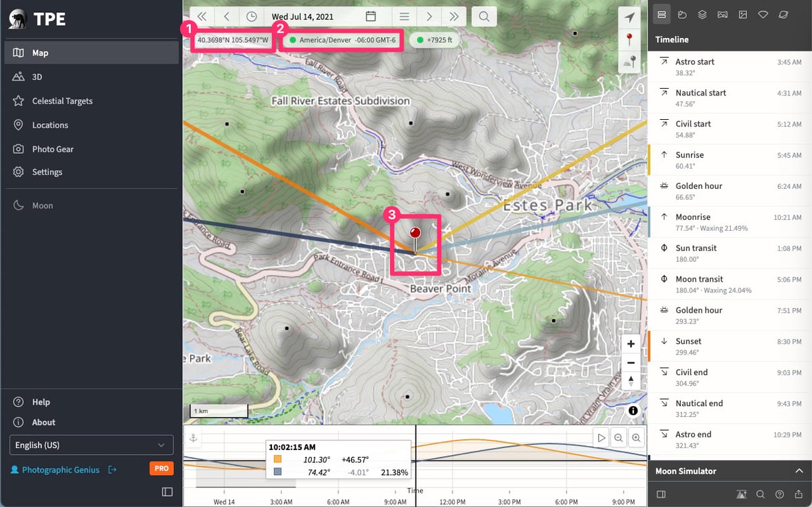Open English (US) language dropdown

point(91,445)
